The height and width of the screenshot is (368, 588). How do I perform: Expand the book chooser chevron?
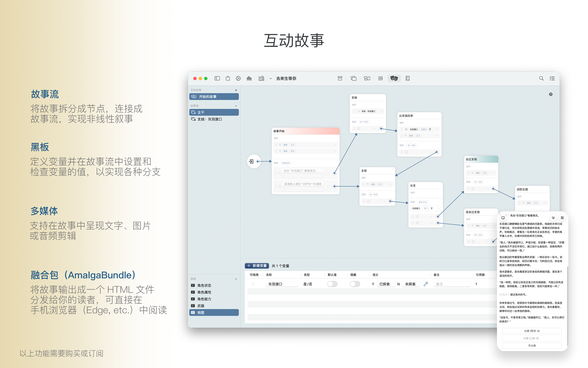coord(271,79)
